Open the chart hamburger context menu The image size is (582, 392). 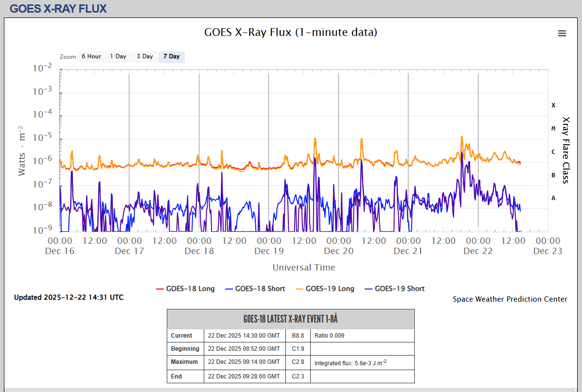[562, 33]
